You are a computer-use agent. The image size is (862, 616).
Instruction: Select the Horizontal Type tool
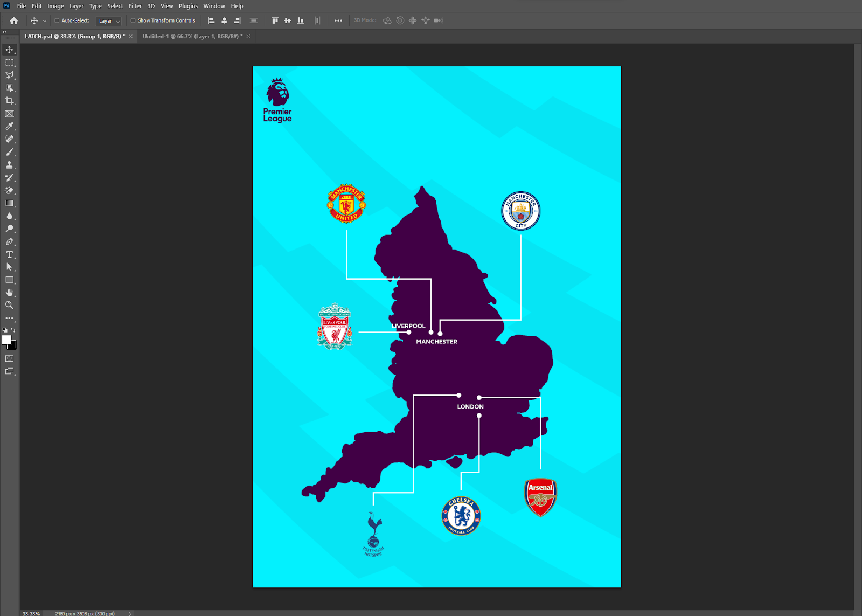(10, 254)
